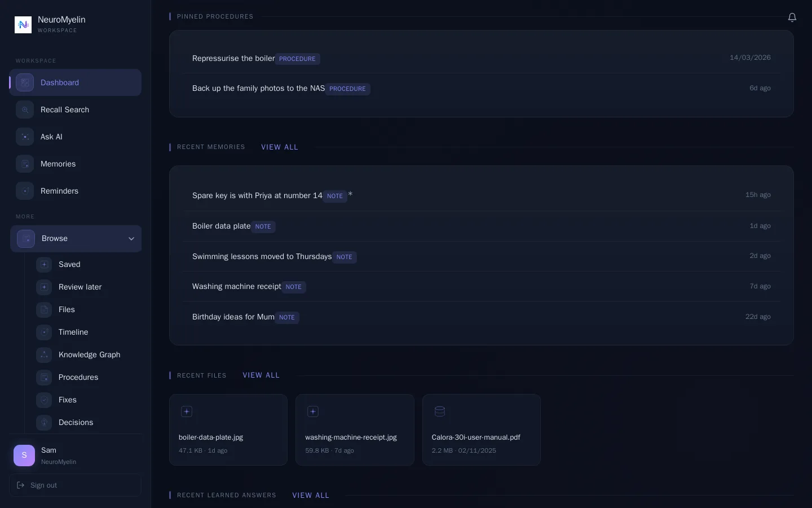Click the Dashboard sidebar icon
Screen dimensions: 812x508
tap(25, 82)
